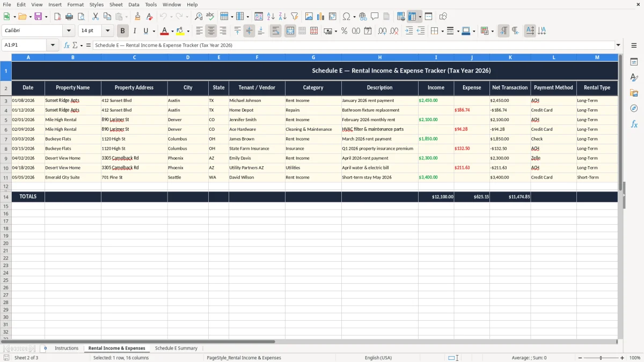644x362 pixels.
Task: Open the Function Wizard next to the Name Box
Action: click(67, 46)
